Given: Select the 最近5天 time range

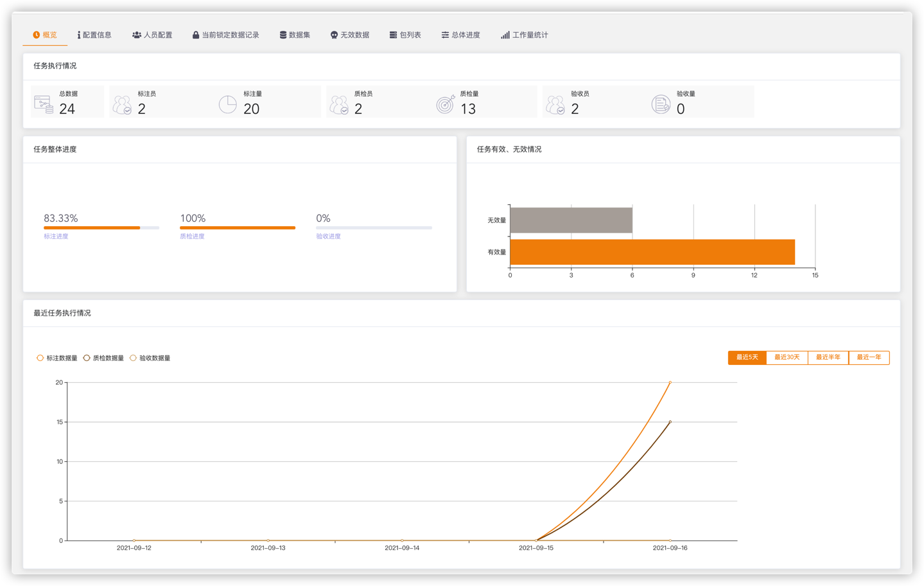Looking at the screenshot, I should pyautogui.click(x=747, y=357).
